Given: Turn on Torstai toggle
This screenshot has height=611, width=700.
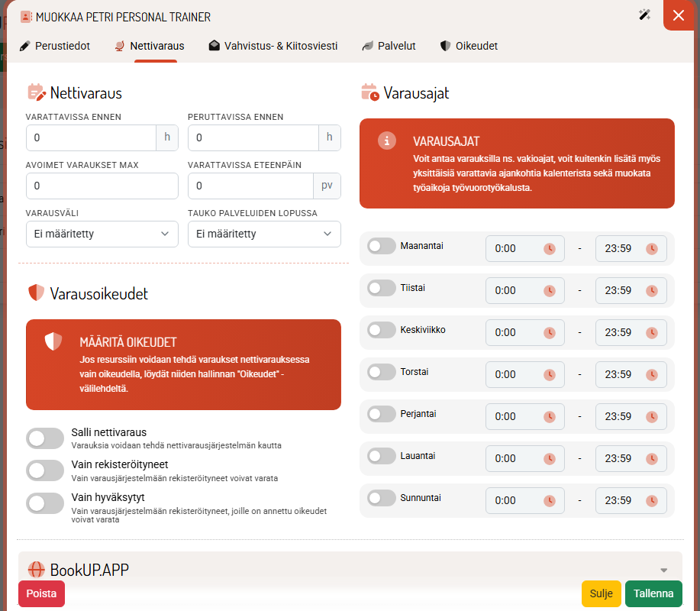Looking at the screenshot, I should click(x=381, y=372).
